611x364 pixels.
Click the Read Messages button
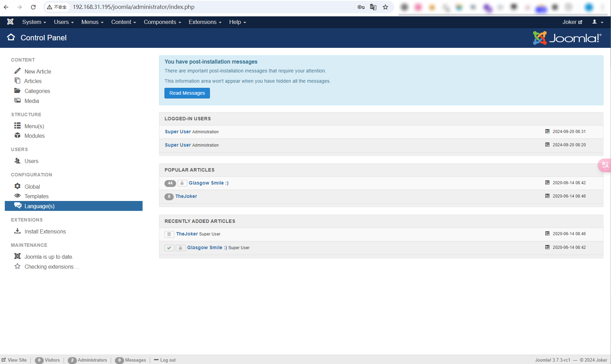pyautogui.click(x=187, y=93)
